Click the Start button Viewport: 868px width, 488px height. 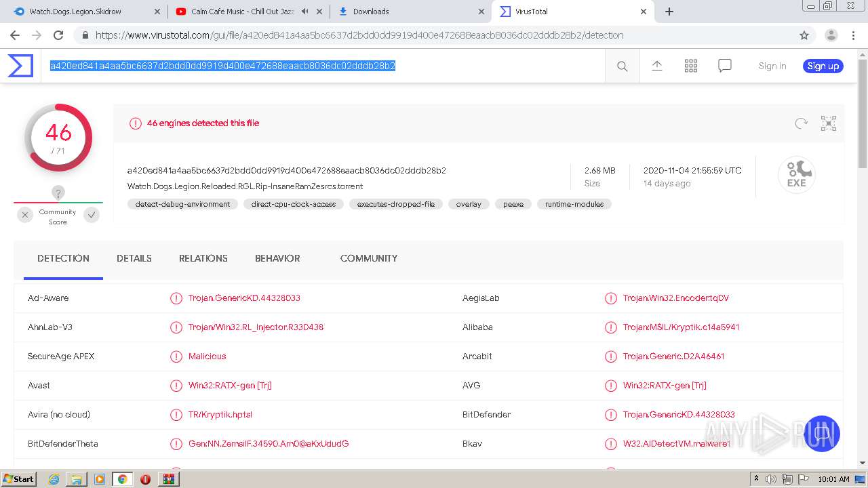coord(18,479)
